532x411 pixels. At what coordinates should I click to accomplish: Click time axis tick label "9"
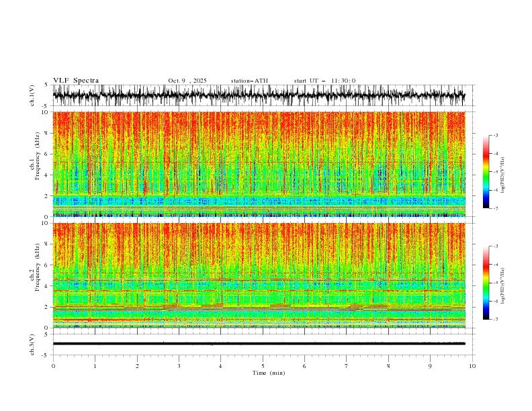pyautogui.click(x=430, y=366)
